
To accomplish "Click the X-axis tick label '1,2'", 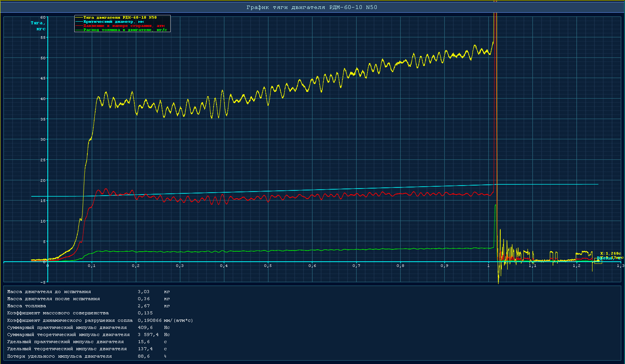I will (x=577, y=266).
